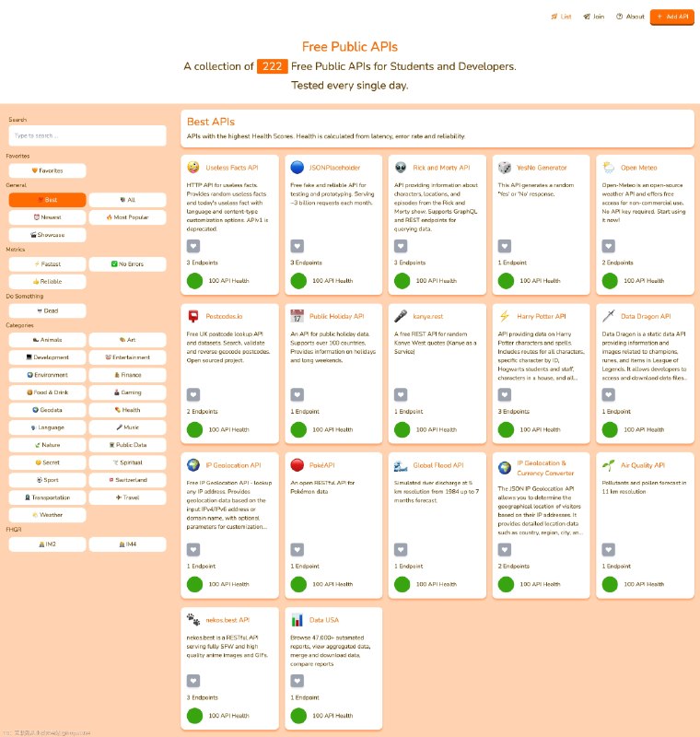Image resolution: width=700 pixels, height=737 pixels.
Task: Select the Geodata category
Action: pos(48,410)
